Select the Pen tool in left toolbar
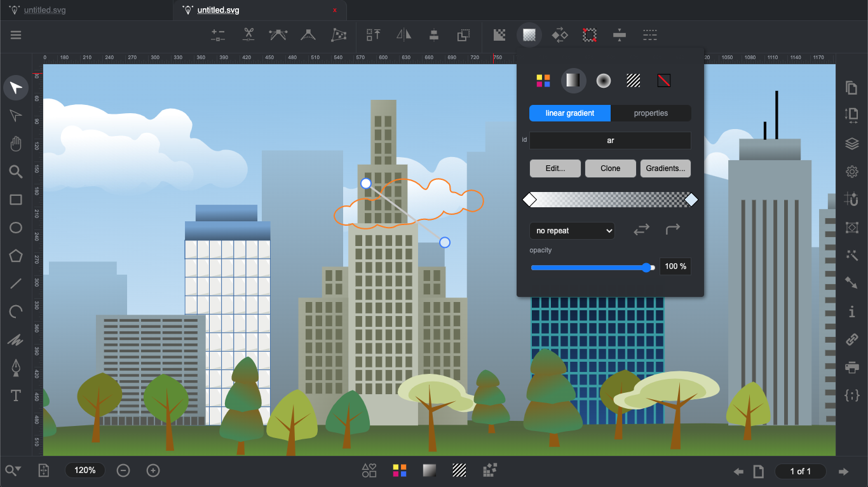 (16, 368)
